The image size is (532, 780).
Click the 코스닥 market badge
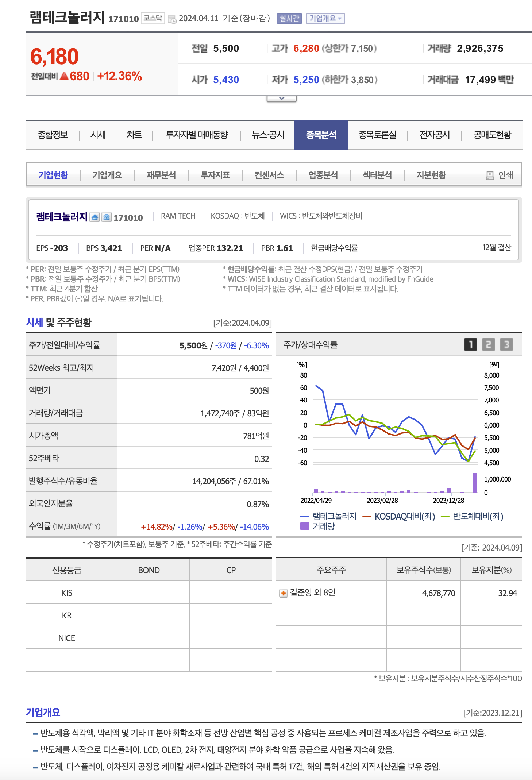[153, 18]
